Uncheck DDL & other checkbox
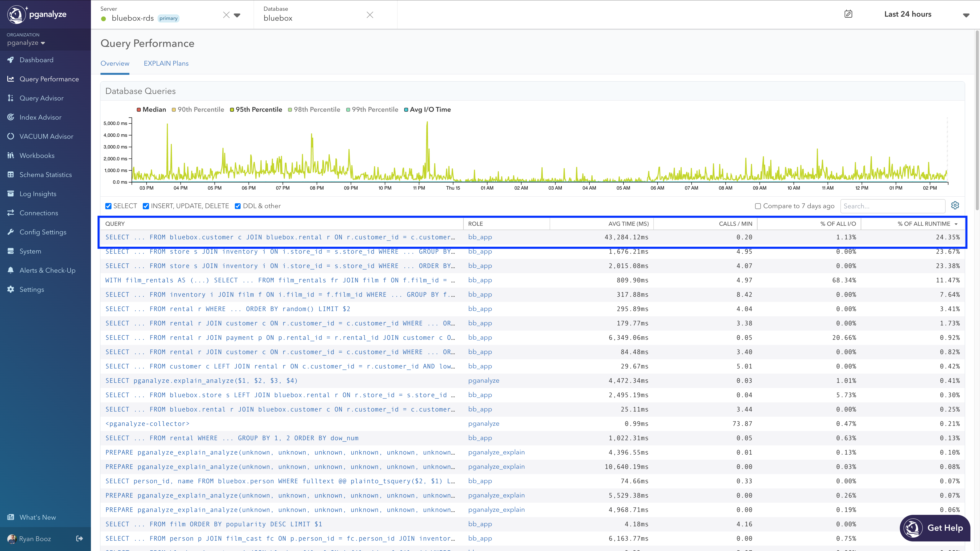The width and height of the screenshot is (980, 551). click(x=238, y=206)
